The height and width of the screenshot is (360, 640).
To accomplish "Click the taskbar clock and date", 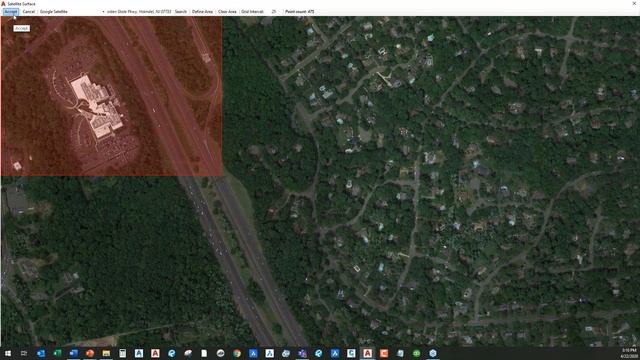I will click(629, 353).
